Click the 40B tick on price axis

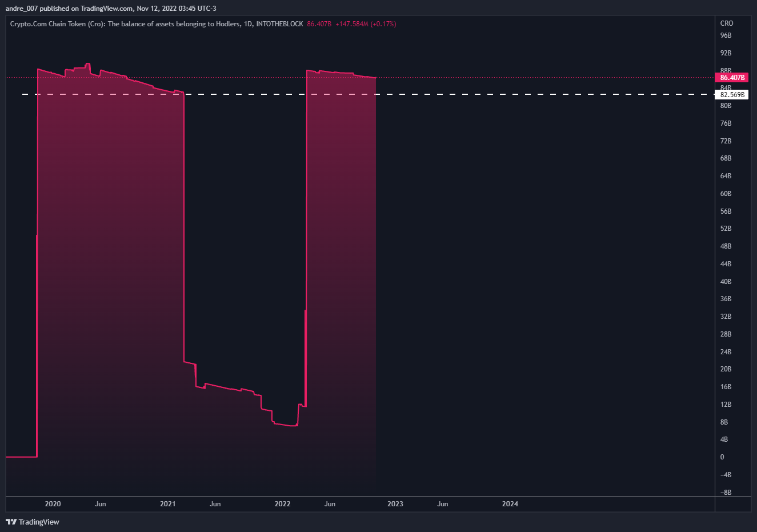(726, 282)
